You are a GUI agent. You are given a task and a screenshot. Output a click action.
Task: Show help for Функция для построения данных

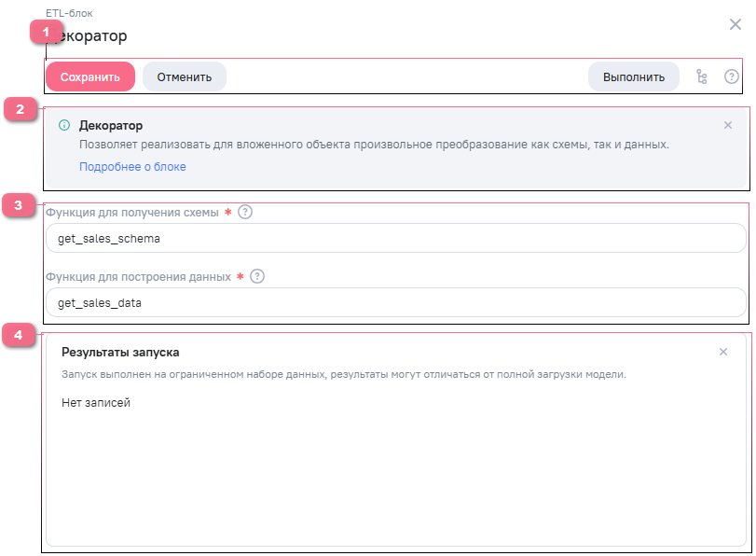pos(257,276)
